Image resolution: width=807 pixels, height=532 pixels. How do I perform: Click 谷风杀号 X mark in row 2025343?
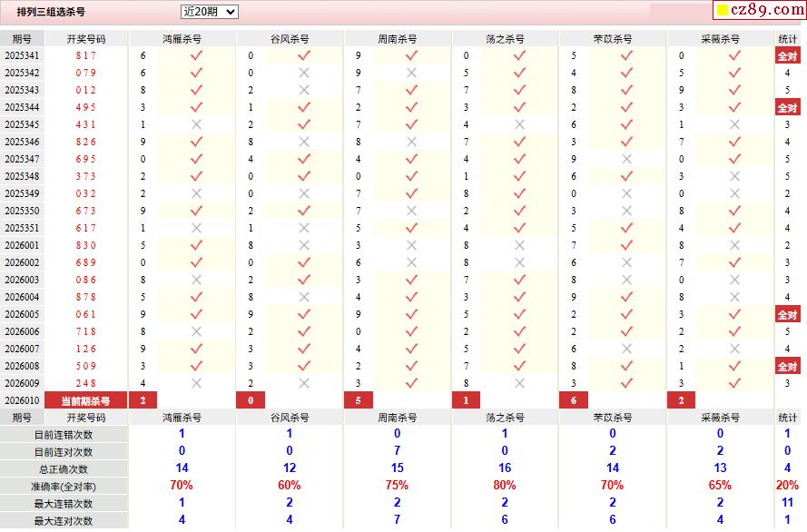[x=304, y=90]
